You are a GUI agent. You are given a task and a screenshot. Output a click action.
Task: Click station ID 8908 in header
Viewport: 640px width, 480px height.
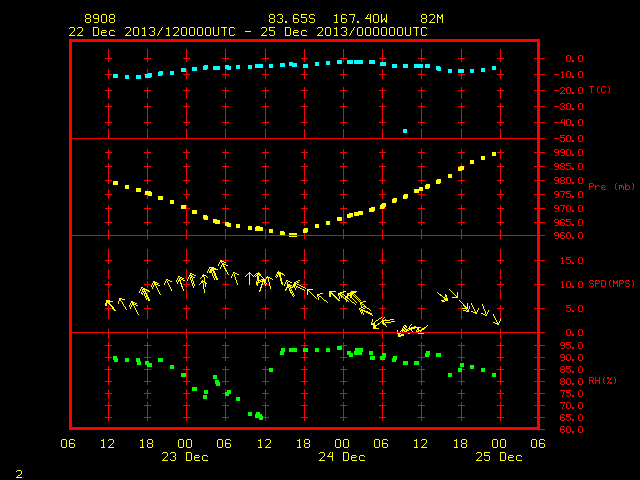point(100,19)
